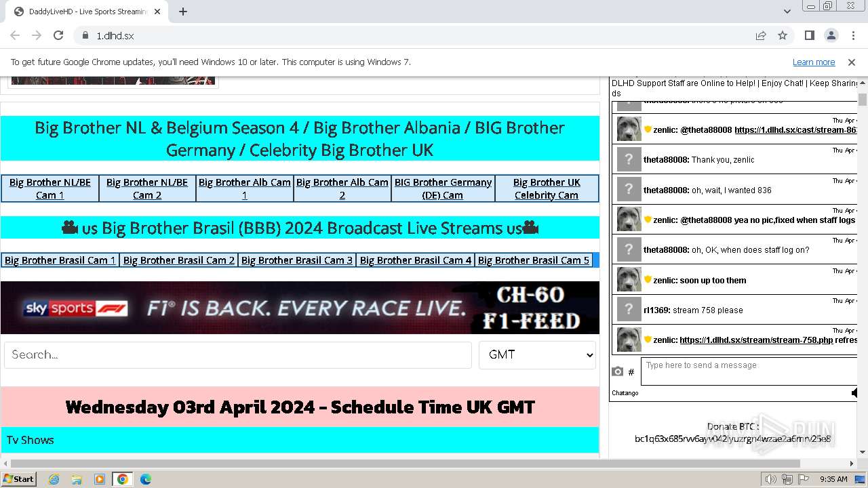The image size is (868, 488).
Task: Toggle the browser side panel icon
Action: (x=809, y=35)
